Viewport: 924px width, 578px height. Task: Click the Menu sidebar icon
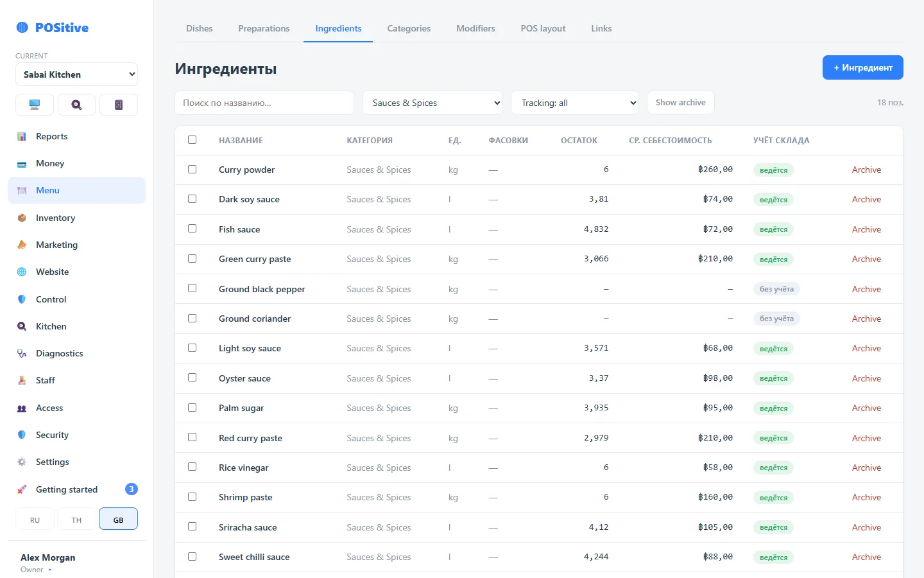click(22, 191)
